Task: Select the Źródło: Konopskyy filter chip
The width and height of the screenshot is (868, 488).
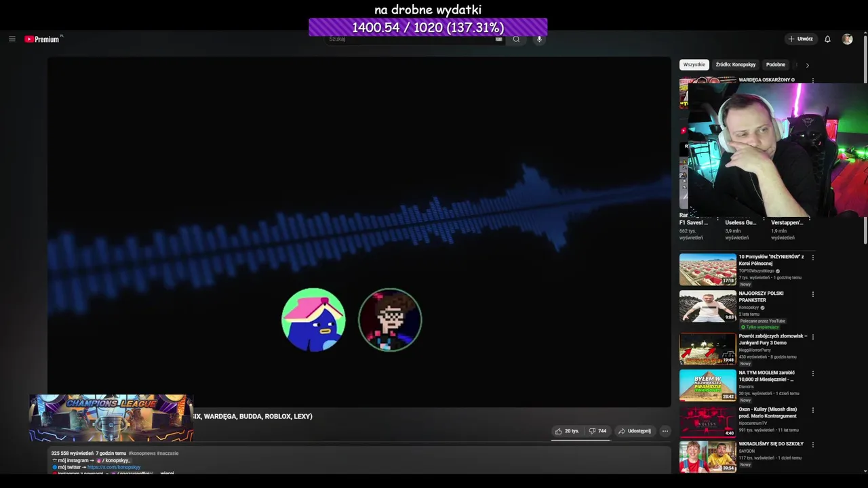Action: click(x=735, y=64)
